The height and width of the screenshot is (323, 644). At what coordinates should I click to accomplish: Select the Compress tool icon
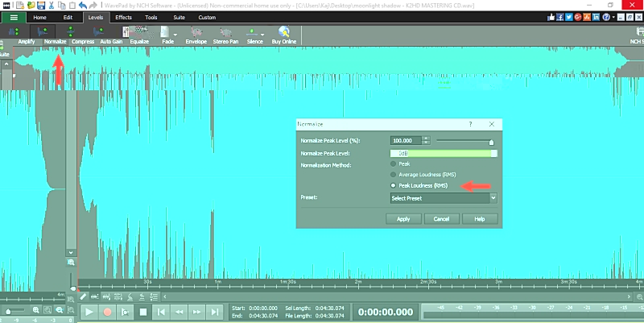[x=71, y=32]
